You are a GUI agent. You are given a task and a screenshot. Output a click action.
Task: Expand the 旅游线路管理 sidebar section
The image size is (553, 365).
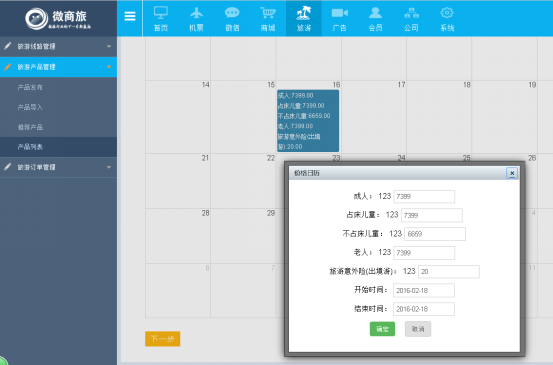click(58, 46)
